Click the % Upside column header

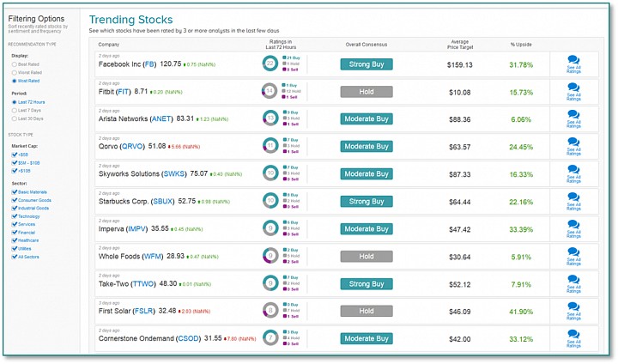coord(521,45)
